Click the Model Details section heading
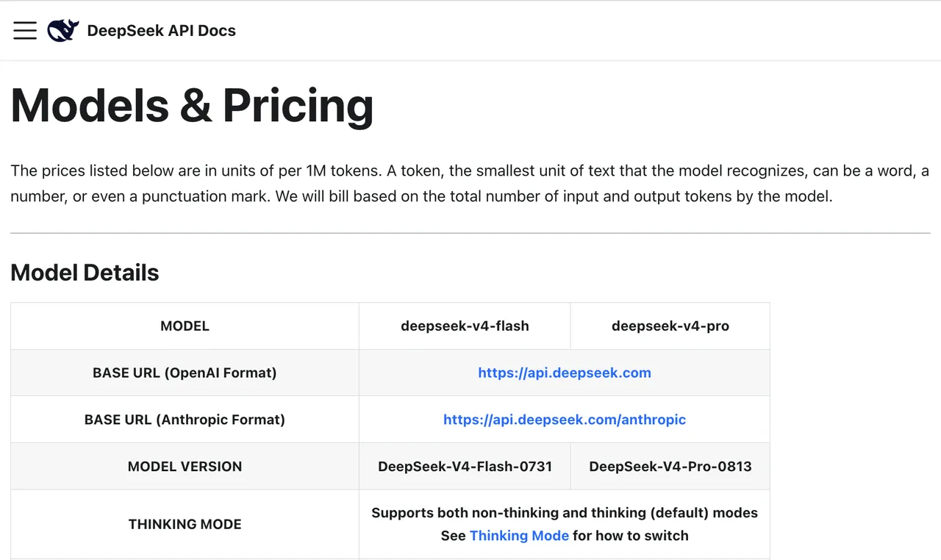This screenshot has width=941, height=560. point(85,273)
